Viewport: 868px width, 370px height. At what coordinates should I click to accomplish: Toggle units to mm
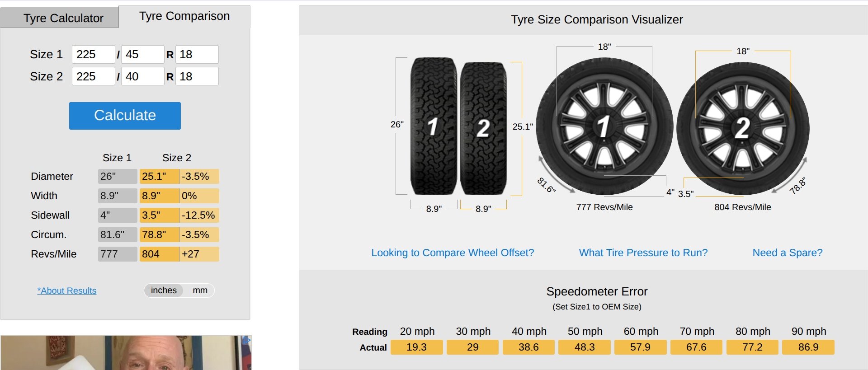point(200,290)
